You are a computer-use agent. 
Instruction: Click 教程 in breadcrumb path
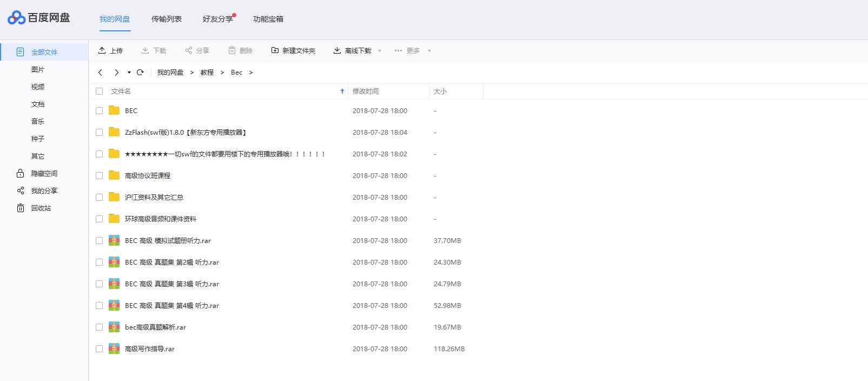[x=207, y=73]
